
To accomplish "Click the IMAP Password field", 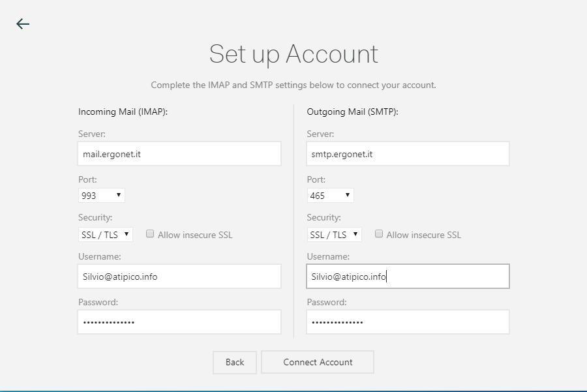I will pyautogui.click(x=179, y=322).
